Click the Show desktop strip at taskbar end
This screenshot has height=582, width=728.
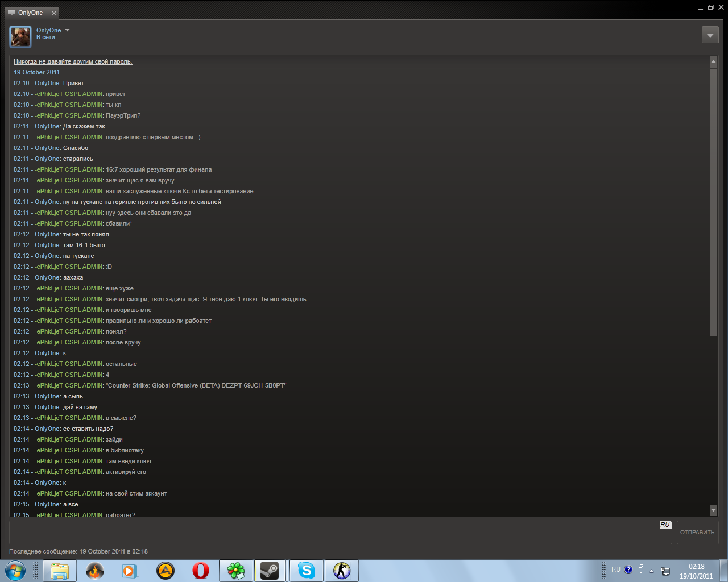pos(723,571)
